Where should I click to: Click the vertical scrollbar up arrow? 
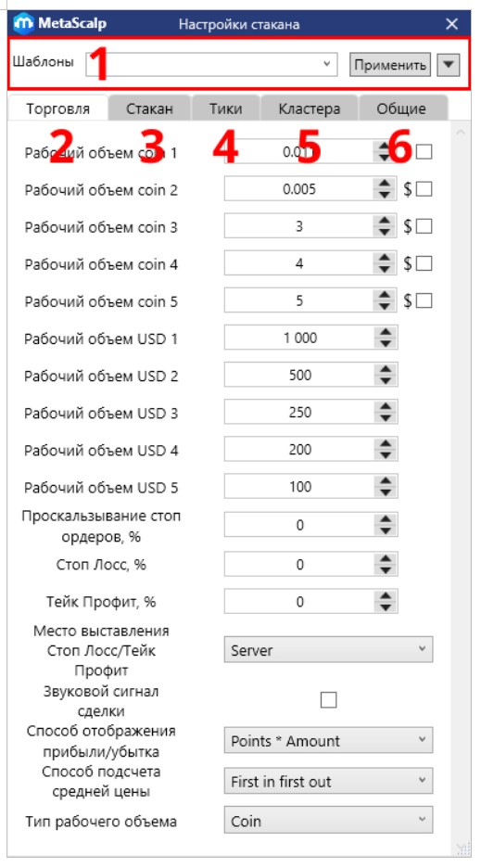tap(460, 133)
